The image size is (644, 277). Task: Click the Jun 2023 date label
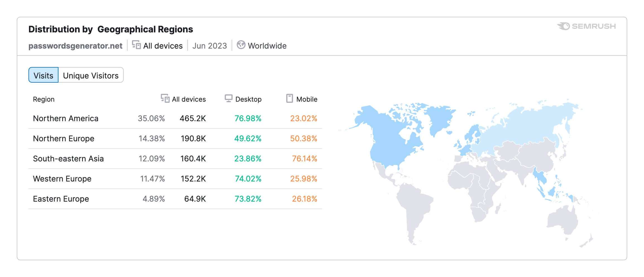tap(210, 46)
